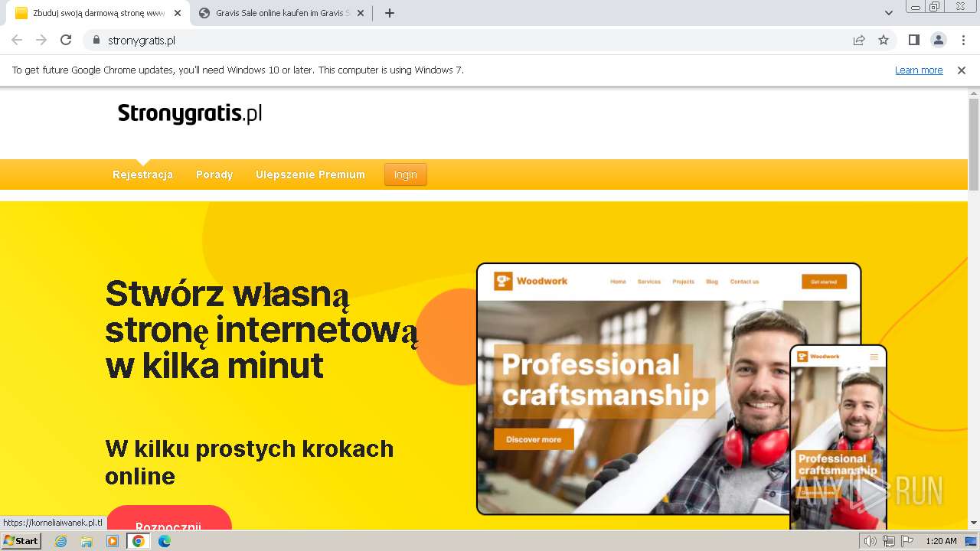Select the Chrome taskbar icon
Viewport: 980px width, 551px height.
139,541
